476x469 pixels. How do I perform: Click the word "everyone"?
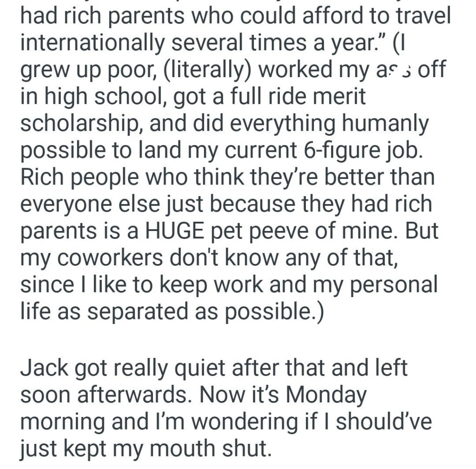pyautogui.click(x=71, y=204)
